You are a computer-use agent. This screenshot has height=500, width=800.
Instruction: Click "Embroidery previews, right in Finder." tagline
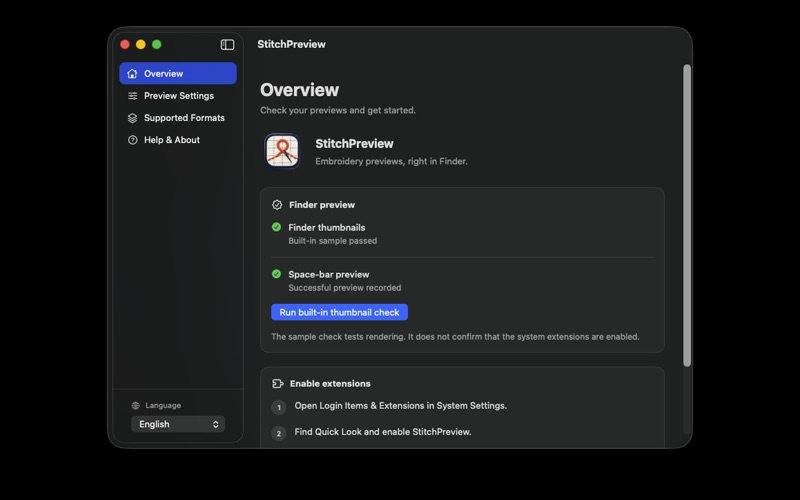(x=391, y=161)
